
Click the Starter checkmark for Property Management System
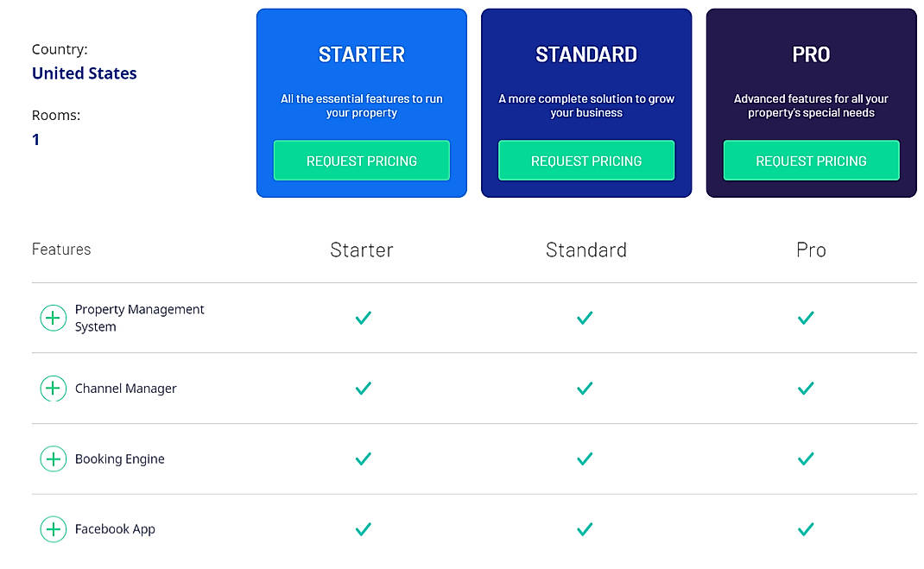[x=363, y=318]
